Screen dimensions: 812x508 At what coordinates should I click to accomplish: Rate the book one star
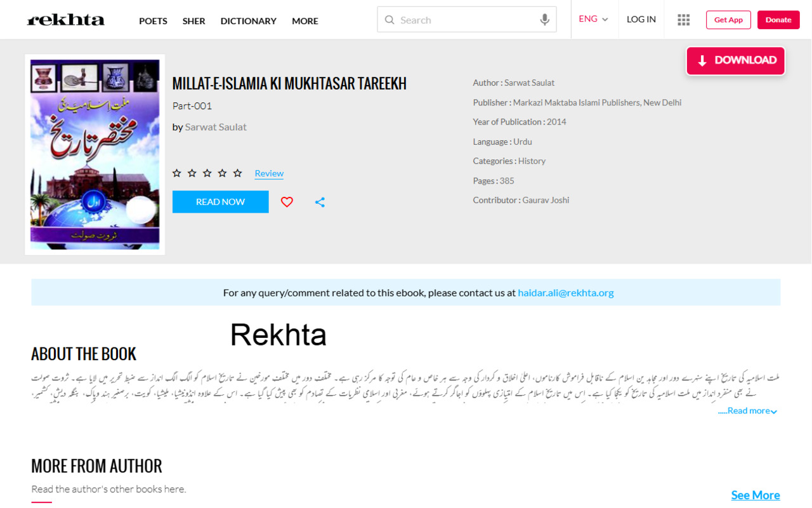tap(177, 173)
